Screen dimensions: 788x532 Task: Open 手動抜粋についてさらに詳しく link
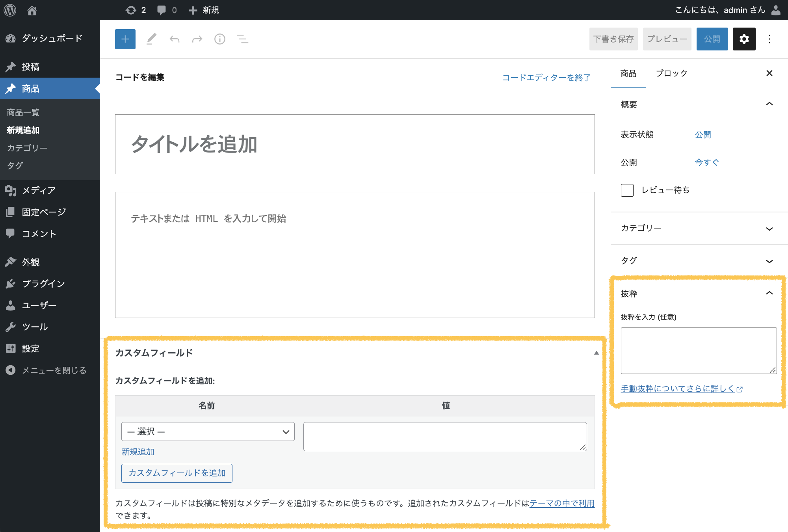tap(682, 389)
